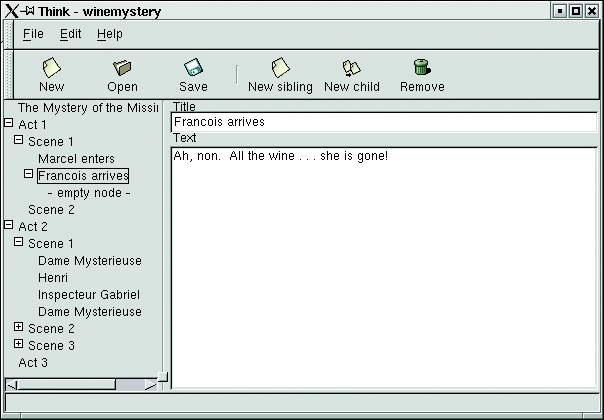Screen dimensions: 604x420
Task: Add a New sibling node
Action: click(280, 68)
